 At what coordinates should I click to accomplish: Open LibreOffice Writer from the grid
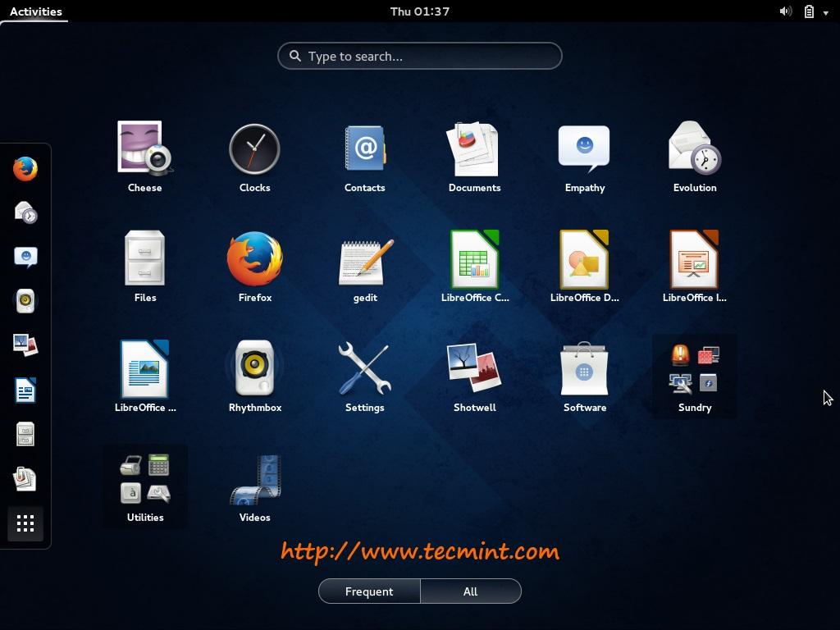point(144,376)
